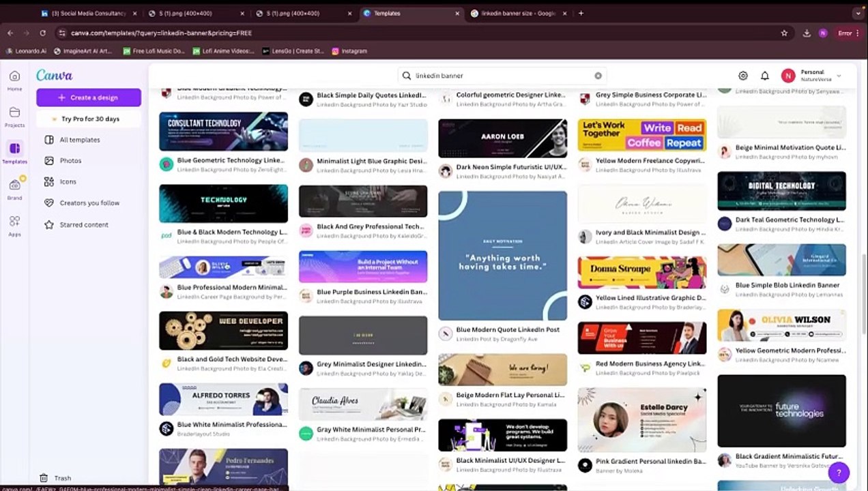Open the Donna Stroupe yellow banner
The image size is (868, 491).
[x=641, y=273]
